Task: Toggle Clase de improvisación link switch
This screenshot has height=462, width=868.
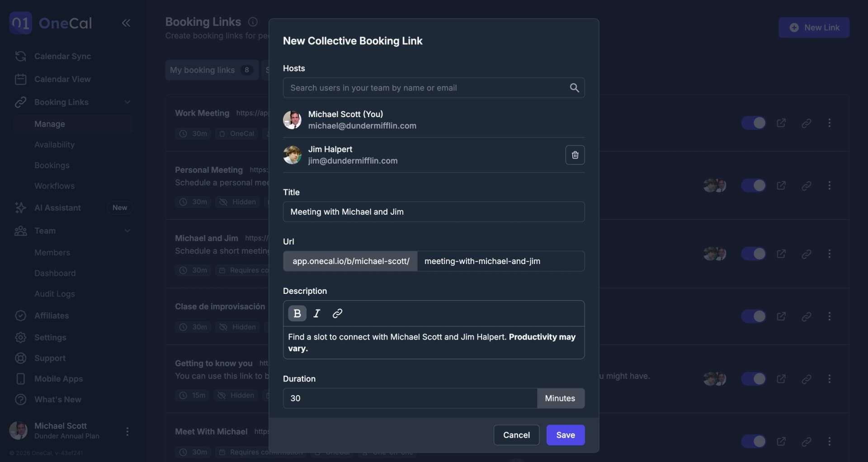Action: click(x=754, y=316)
